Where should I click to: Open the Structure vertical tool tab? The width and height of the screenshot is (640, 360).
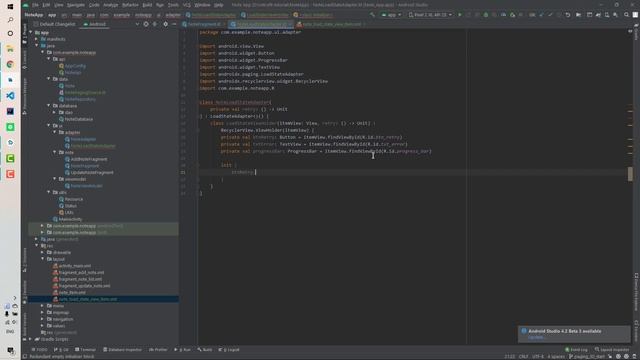pos(24,260)
